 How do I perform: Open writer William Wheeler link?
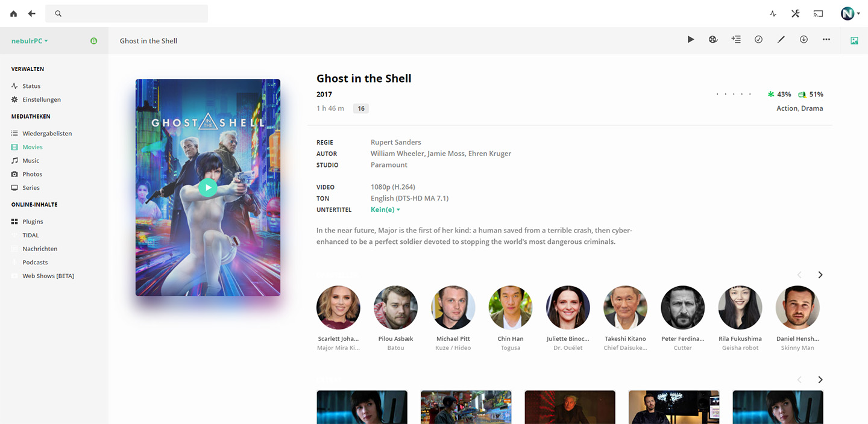(x=397, y=154)
